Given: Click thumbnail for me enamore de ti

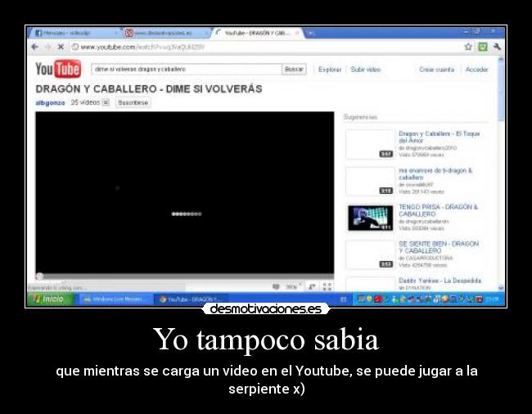Looking at the screenshot, I should (370, 181).
